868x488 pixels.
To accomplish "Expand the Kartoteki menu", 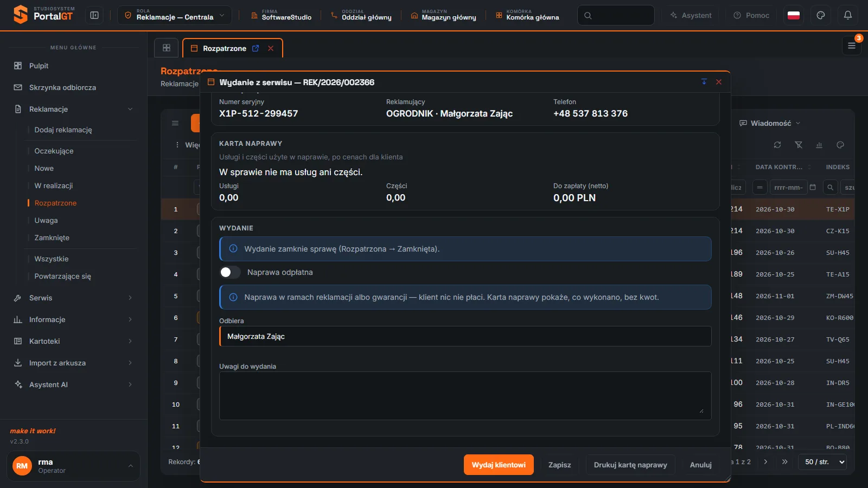I will coord(73,341).
